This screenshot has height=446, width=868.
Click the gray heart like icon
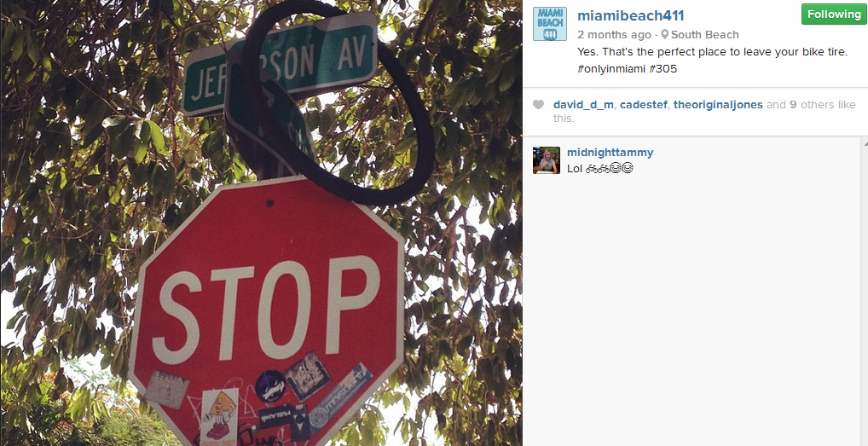538,105
